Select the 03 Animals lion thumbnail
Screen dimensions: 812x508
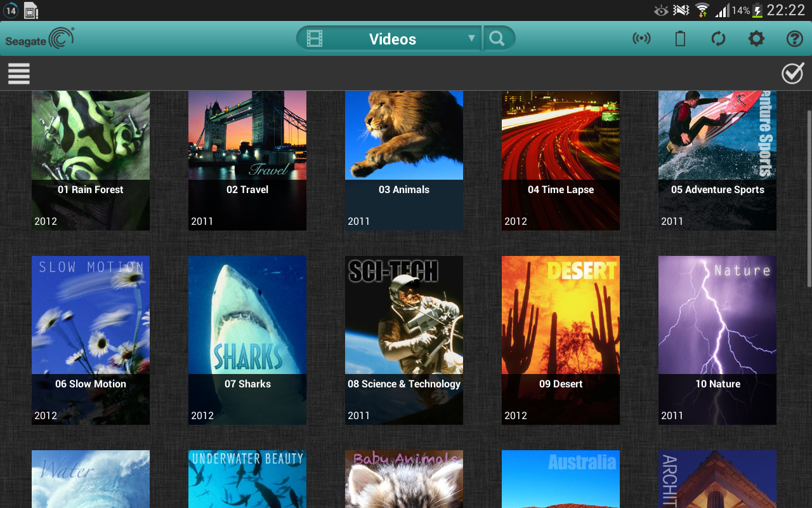click(x=404, y=137)
